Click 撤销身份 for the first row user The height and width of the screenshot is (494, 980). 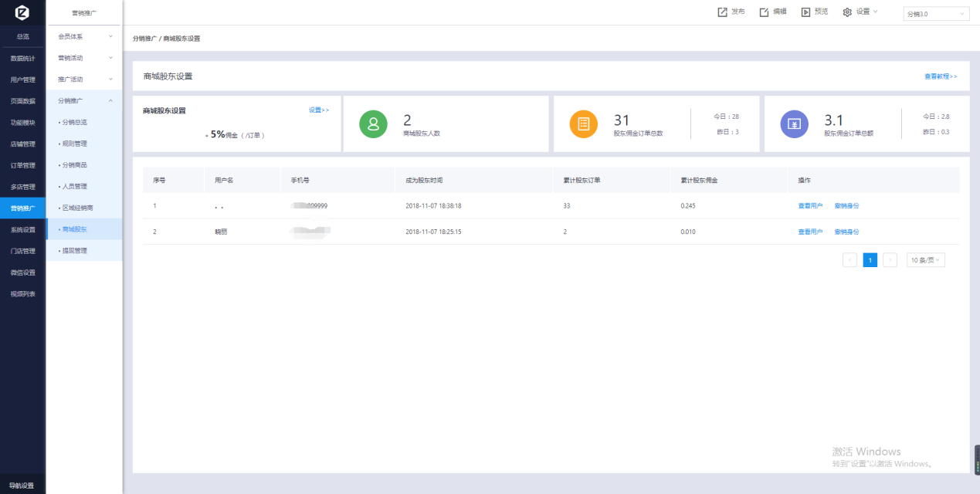pos(846,206)
